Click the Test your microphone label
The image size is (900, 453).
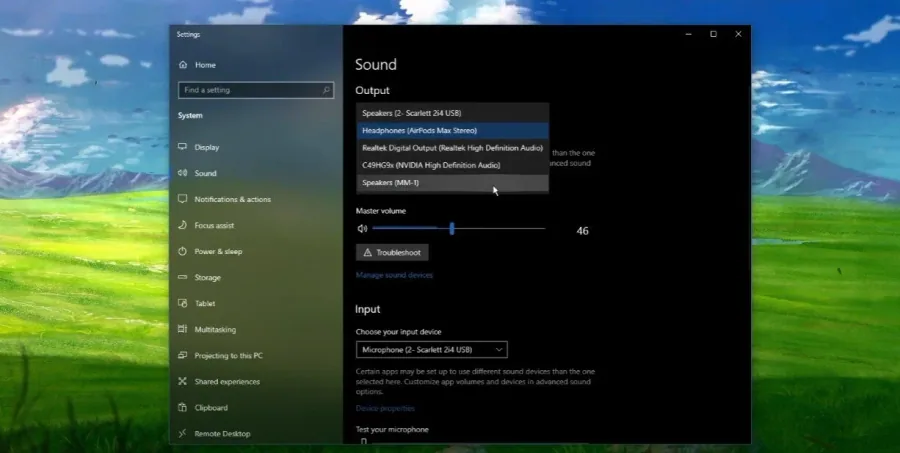392,429
